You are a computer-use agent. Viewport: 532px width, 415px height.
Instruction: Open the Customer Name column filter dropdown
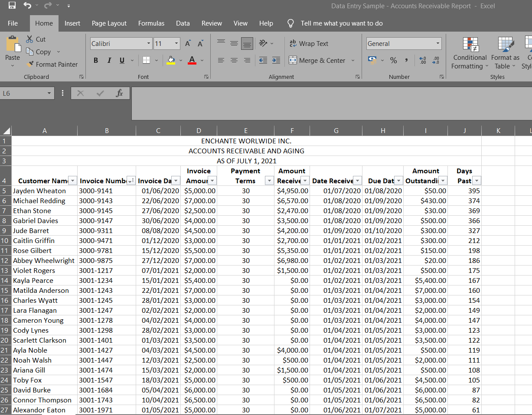pos(73,181)
